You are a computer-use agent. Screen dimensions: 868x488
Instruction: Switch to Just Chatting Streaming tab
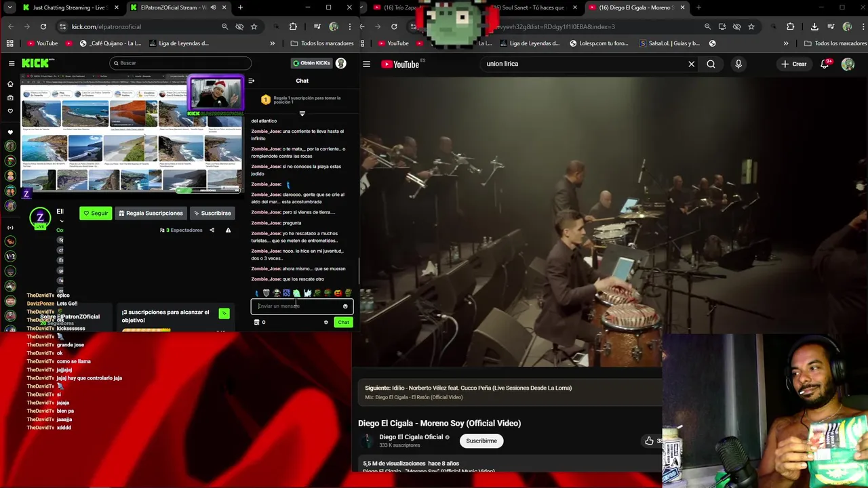click(x=72, y=7)
